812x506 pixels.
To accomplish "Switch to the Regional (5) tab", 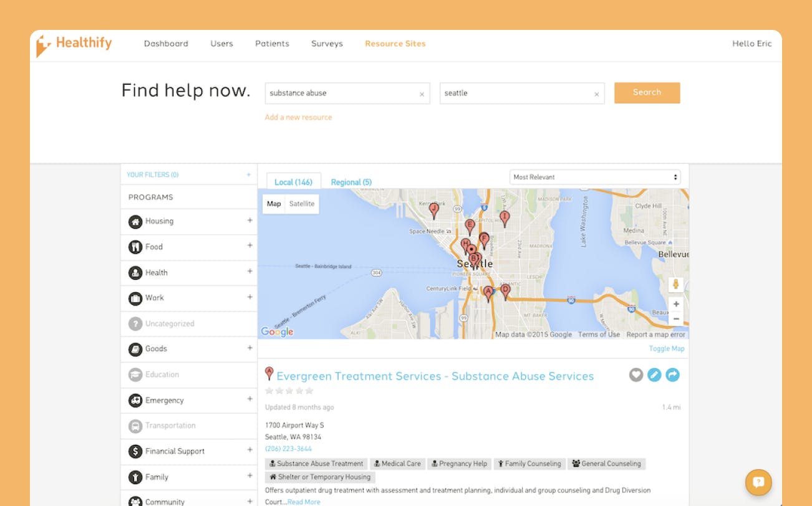I will (351, 182).
